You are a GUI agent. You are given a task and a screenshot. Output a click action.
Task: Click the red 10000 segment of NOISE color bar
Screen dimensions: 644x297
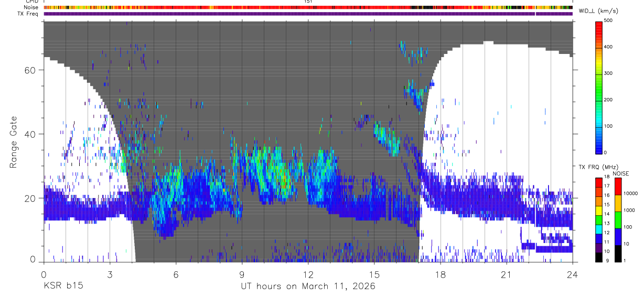point(618,186)
